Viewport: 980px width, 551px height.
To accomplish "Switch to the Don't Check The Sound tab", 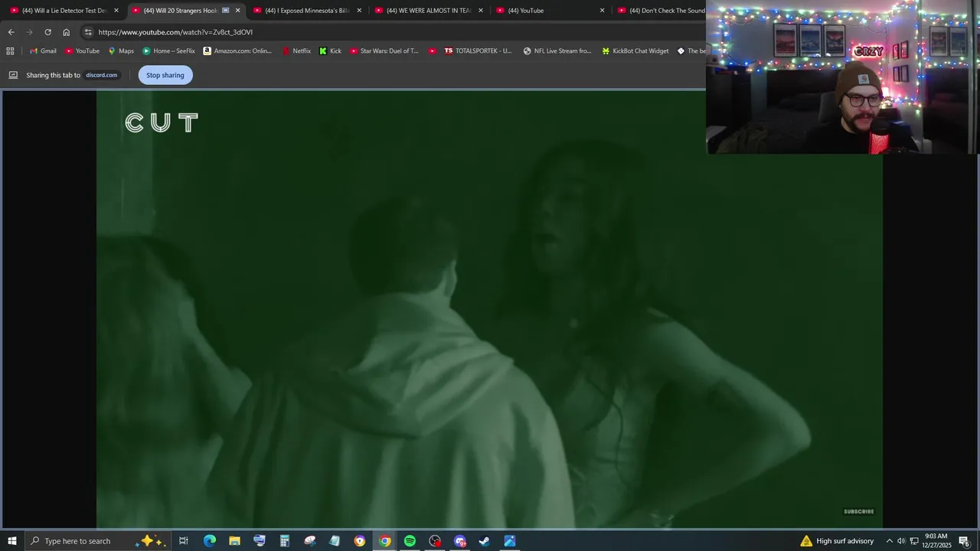I will click(660, 11).
